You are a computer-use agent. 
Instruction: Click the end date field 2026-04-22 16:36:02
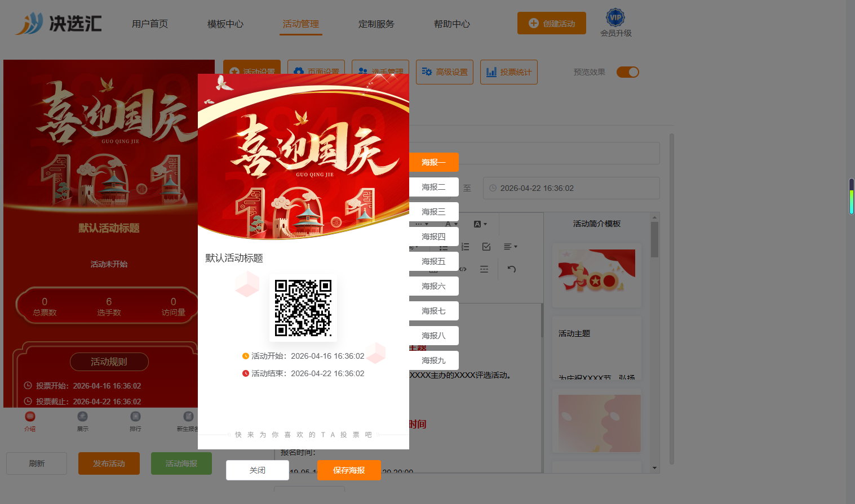[x=572, y=188]
